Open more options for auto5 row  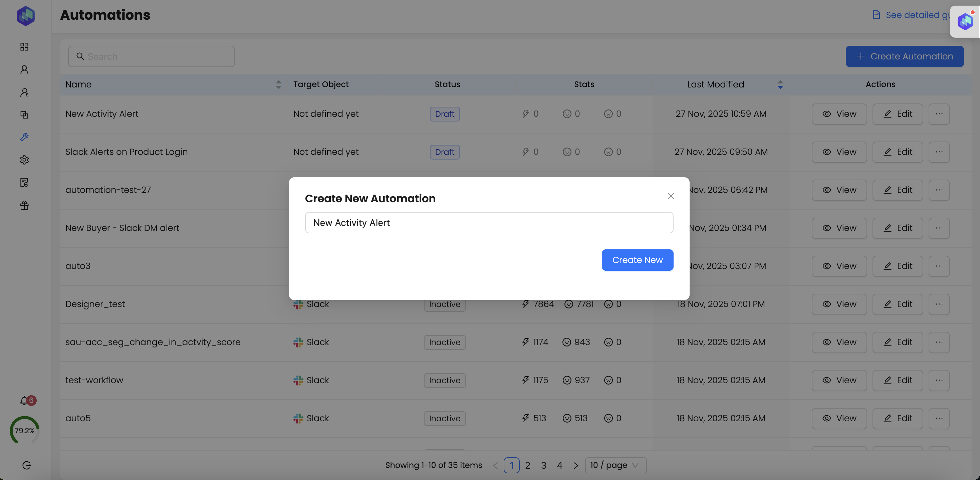[x=939, y=418]
